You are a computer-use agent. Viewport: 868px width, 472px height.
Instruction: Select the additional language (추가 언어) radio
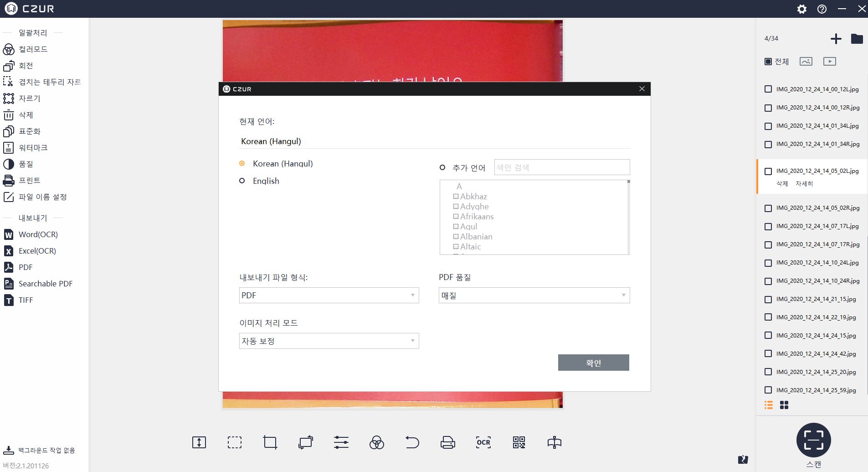pyautogui.click(x=442, y=167)
